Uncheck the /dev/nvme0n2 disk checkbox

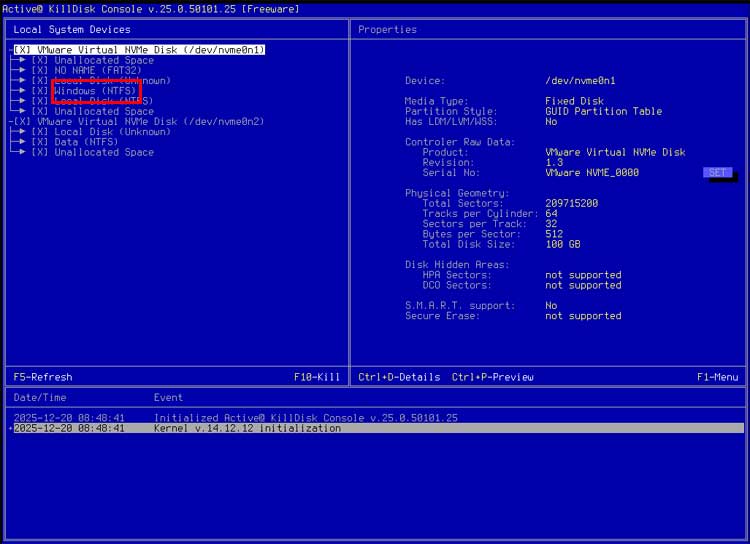[22, 122]
